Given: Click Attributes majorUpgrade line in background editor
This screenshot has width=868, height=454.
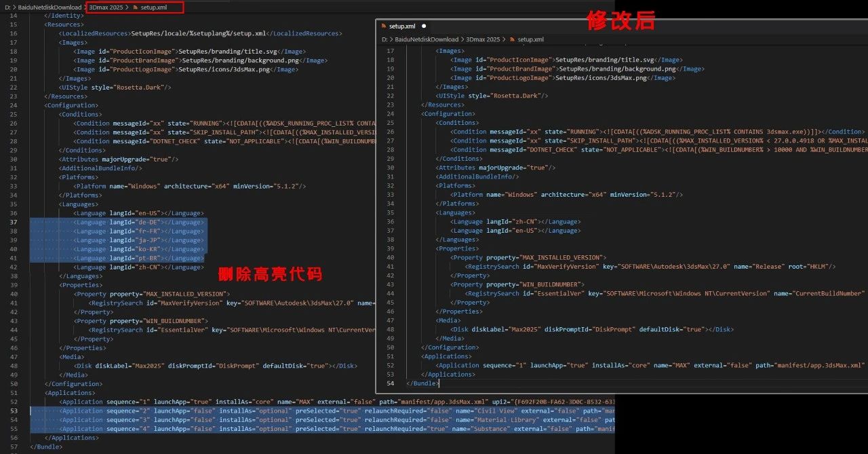Looking at the screenshot, I should (x=119, y=159).
